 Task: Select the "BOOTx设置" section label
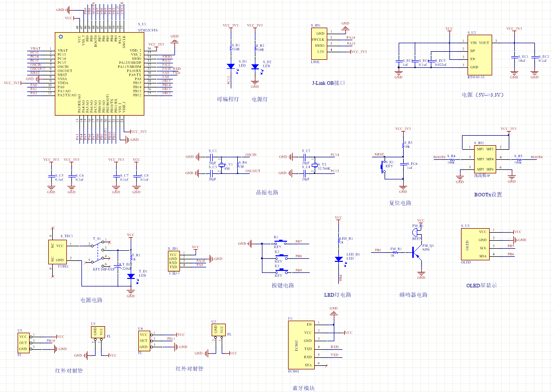[488, 194]
